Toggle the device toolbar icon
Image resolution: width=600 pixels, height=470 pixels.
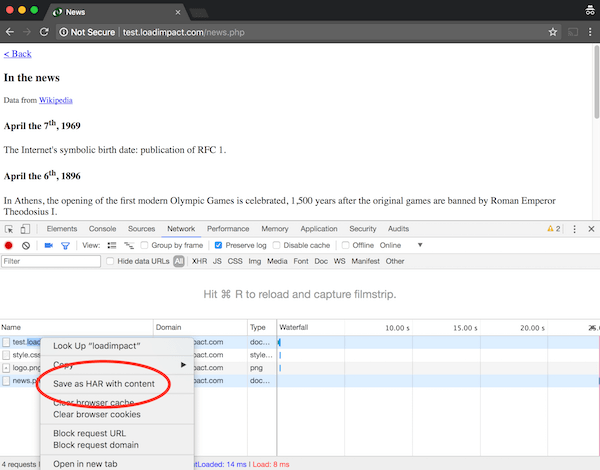coord(26,229)
